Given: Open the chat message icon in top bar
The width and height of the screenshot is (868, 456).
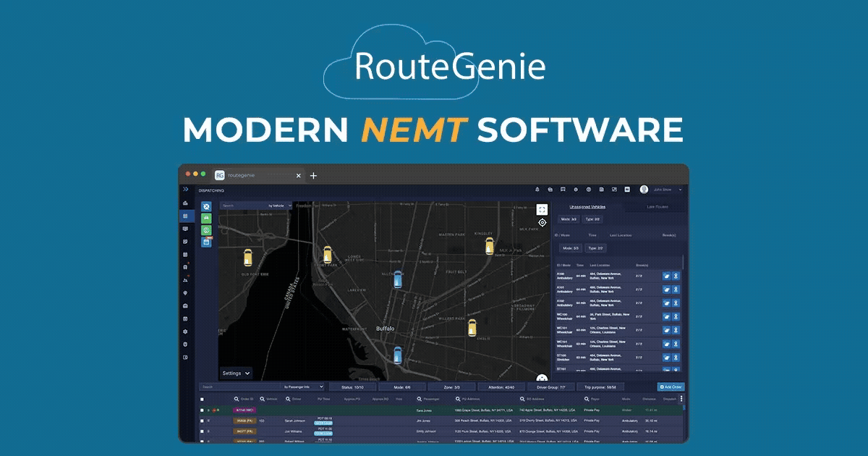Looking at the screenshot, I should tap(563, 190).
